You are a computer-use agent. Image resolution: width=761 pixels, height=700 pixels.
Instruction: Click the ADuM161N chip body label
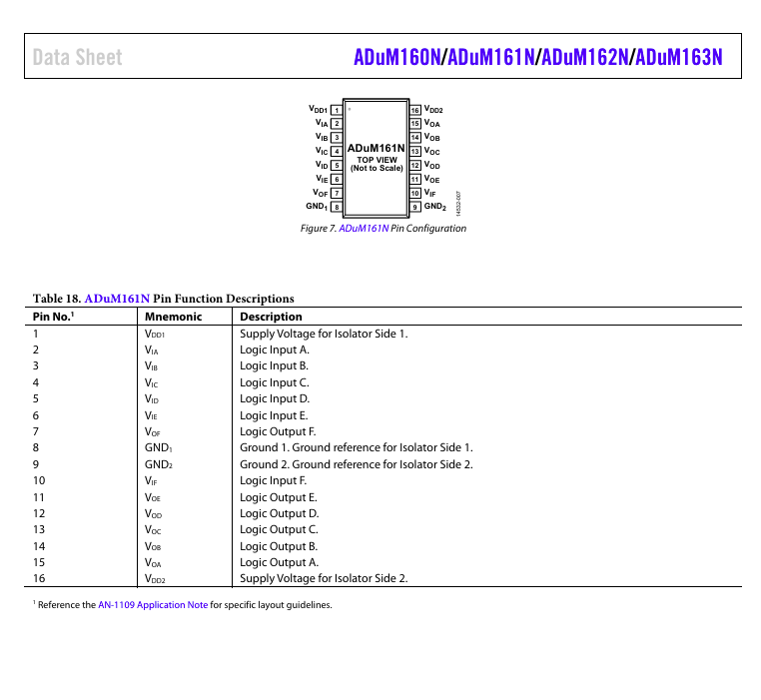click(377, 148)
